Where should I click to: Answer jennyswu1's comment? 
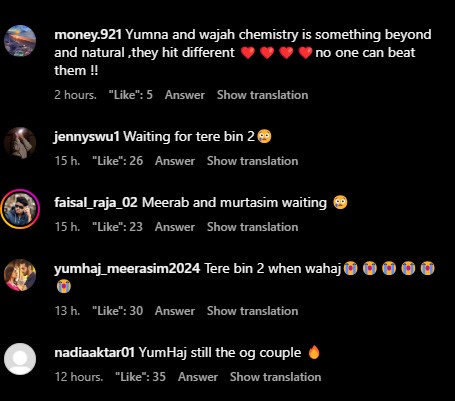point(175,161)
